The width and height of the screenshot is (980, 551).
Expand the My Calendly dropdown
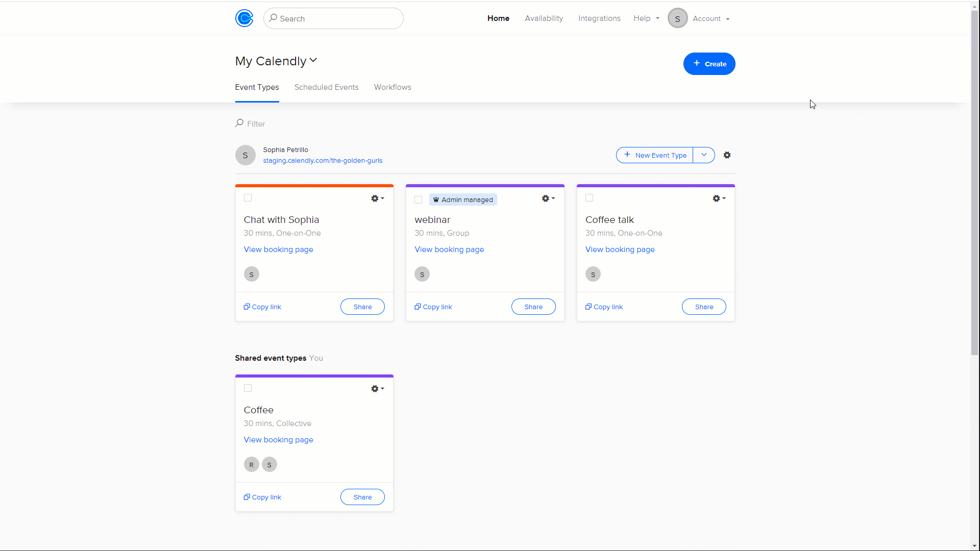click(276, 61)
